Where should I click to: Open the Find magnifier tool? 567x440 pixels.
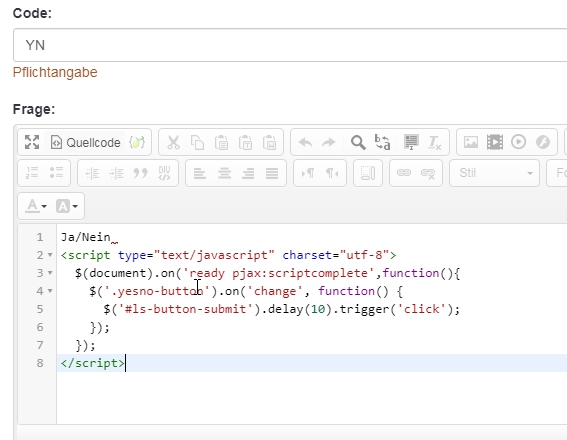(x=358, y=142)
